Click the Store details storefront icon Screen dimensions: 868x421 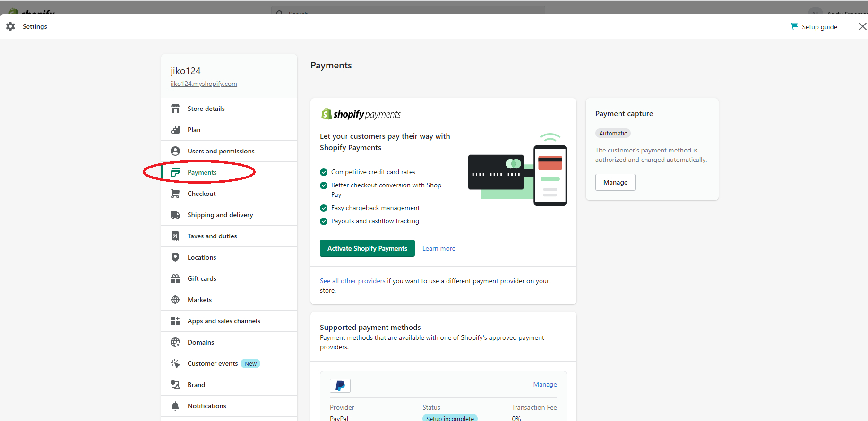tap(175, 109)
